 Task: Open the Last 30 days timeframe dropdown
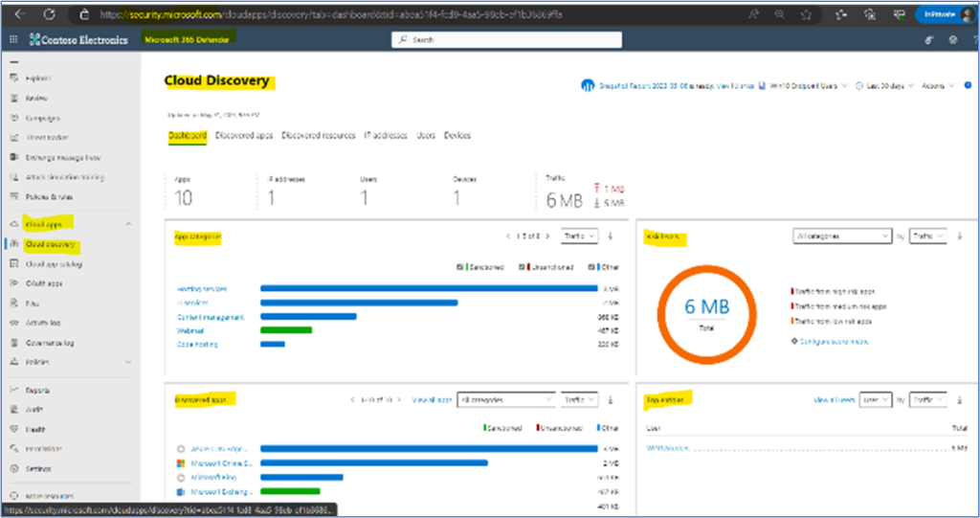pyautogui.click(x=883, y=85)
